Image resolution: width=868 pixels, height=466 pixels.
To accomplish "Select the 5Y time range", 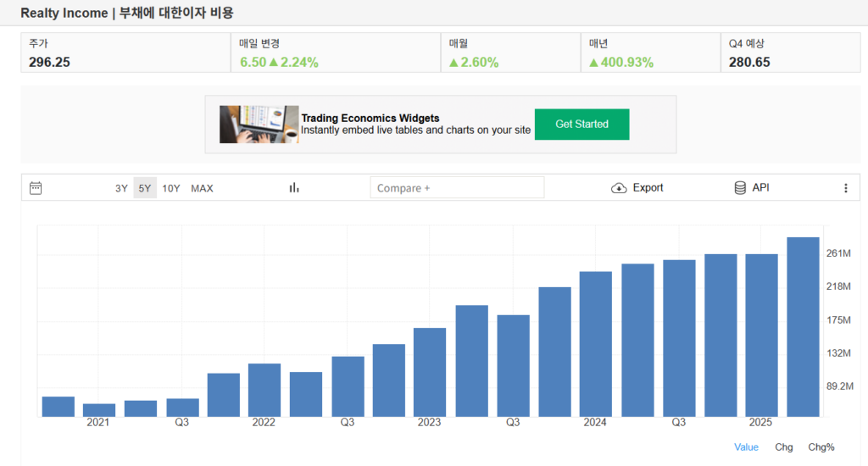I will pos(145,188).
